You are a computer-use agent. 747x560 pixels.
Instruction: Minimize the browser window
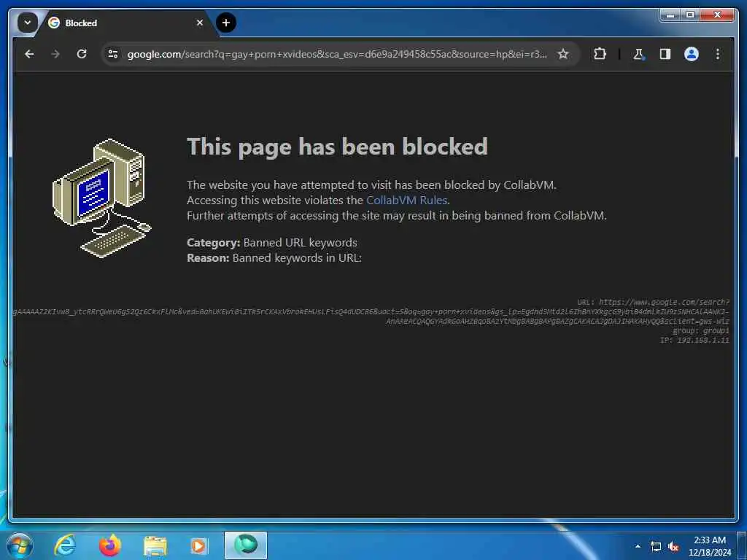pos(670,15)
